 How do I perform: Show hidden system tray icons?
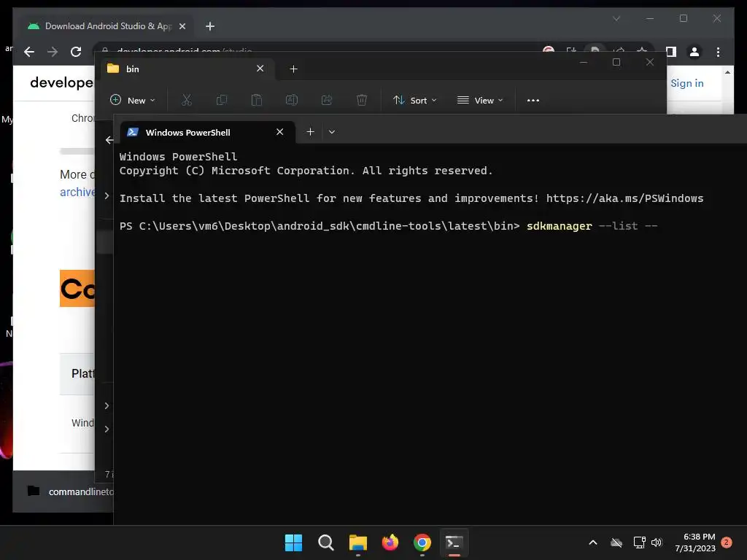(593, 542)
